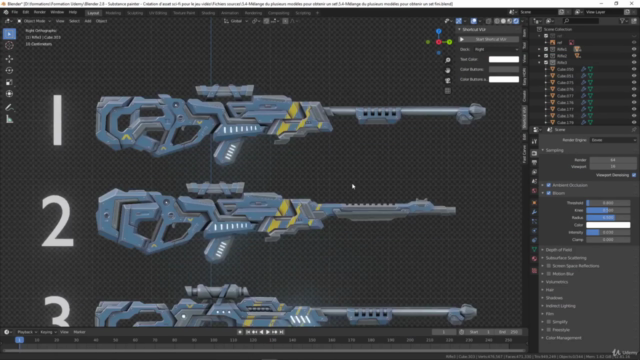The width and height of the screenshot is (640, 360).
Task: Enable Motion Blur checkbox
Action: click(549, 274)
